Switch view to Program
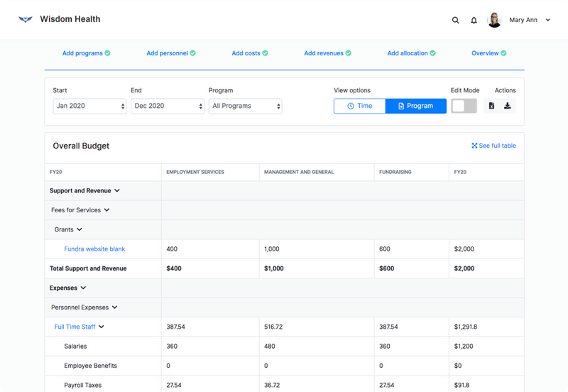568x392 pixels. point(415,106)
